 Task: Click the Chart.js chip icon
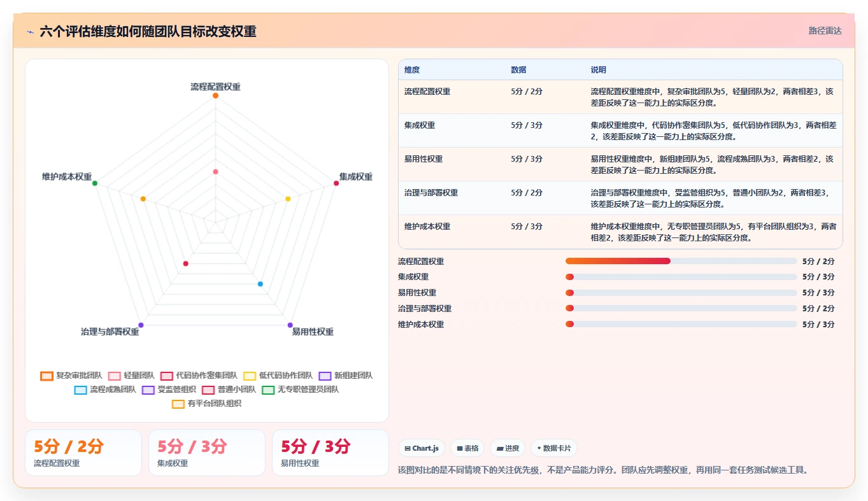pyautogui.click(x=408, y=448)
